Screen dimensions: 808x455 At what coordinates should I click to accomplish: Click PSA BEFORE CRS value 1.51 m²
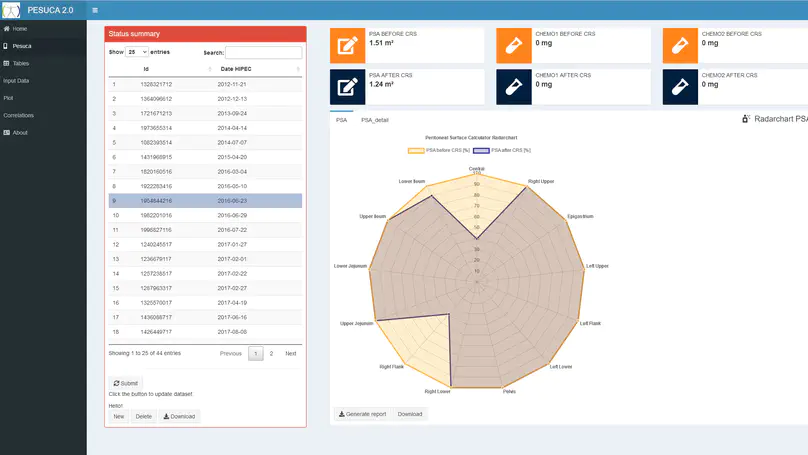click(381, 43)
